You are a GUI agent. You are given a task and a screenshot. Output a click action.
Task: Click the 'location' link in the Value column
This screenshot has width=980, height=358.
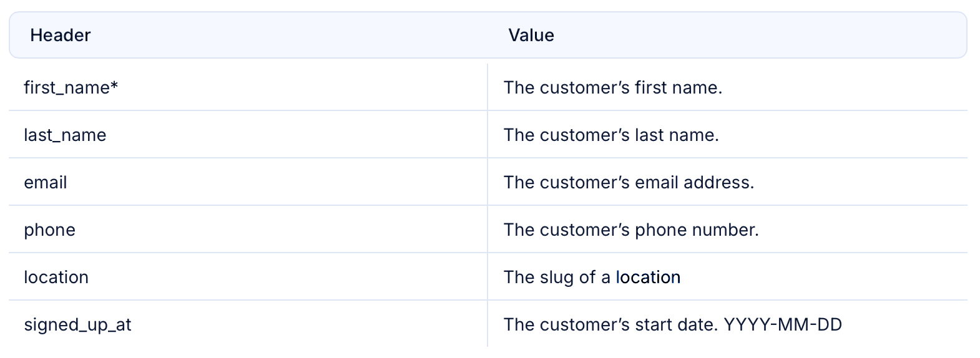point(648,277)
